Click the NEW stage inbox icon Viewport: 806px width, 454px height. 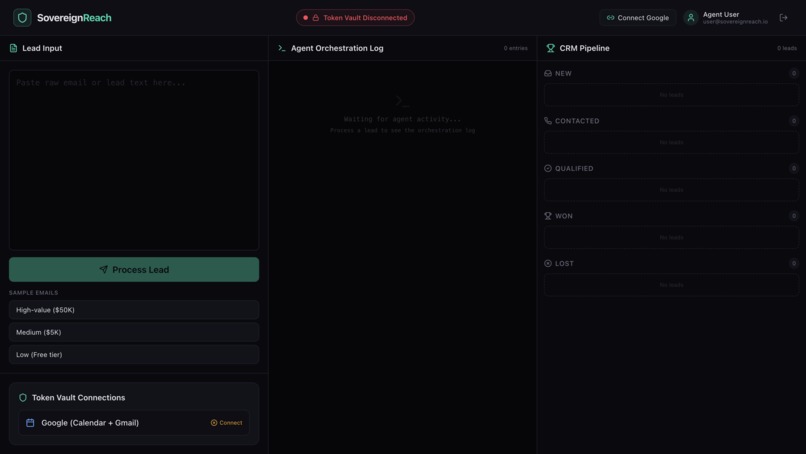548,74
